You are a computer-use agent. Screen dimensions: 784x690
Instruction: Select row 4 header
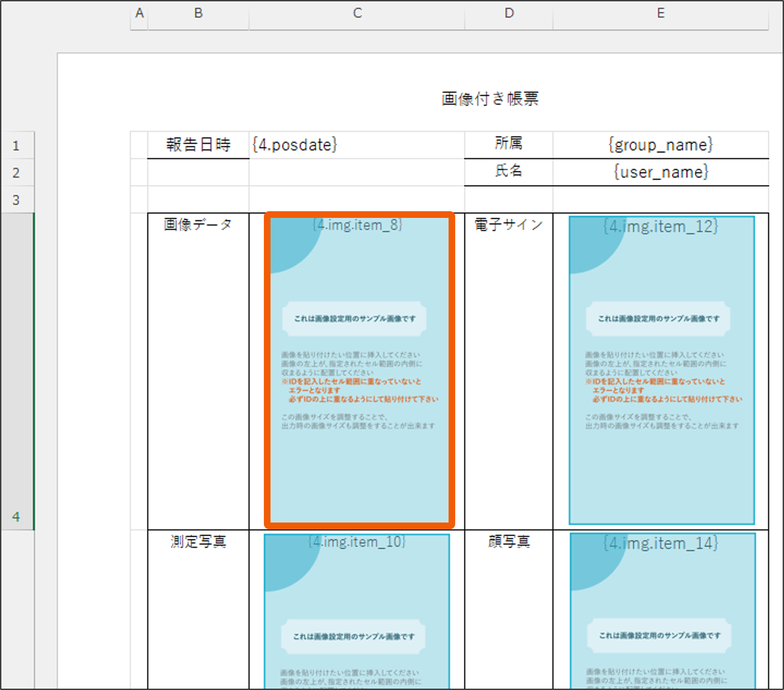tap(17, 371)
